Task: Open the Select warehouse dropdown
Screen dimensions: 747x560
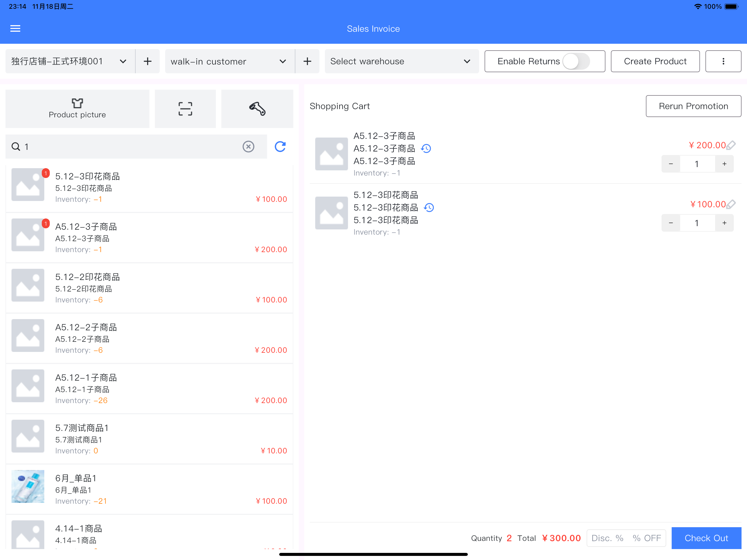Action: coord(402,62)
